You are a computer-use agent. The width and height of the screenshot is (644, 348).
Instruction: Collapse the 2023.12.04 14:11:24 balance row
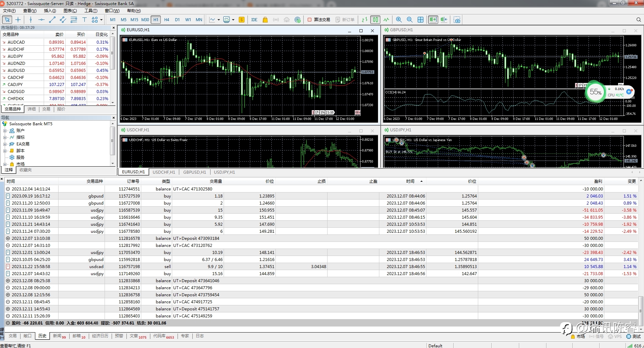[8, 189]
